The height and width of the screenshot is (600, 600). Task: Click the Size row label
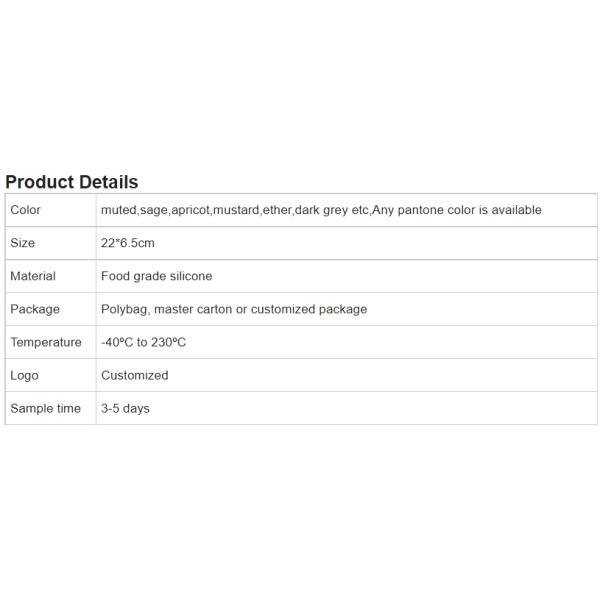23,243
